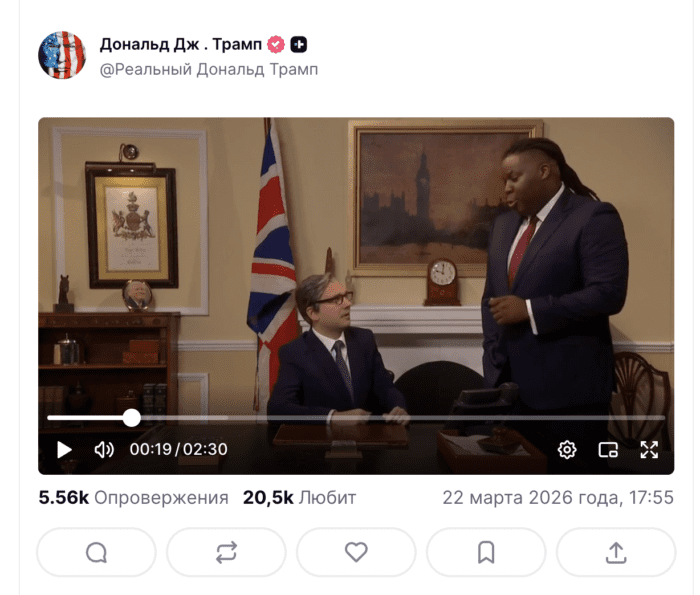View the 20,5k Любит likes count
The image size is (700, 595).
pyautogui.click(x=300, y=498)
